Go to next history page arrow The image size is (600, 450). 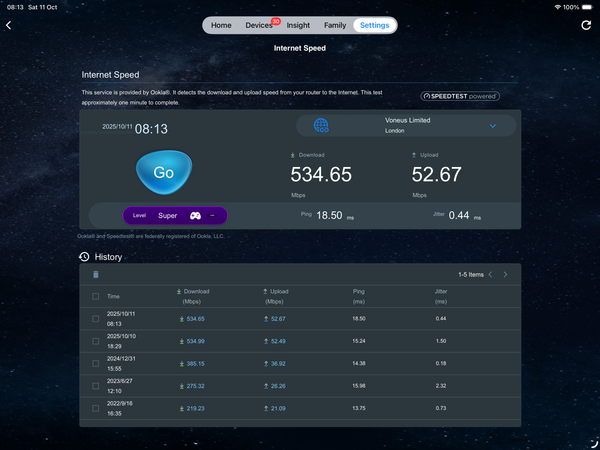pyautogui.click(x=505, y=274)
